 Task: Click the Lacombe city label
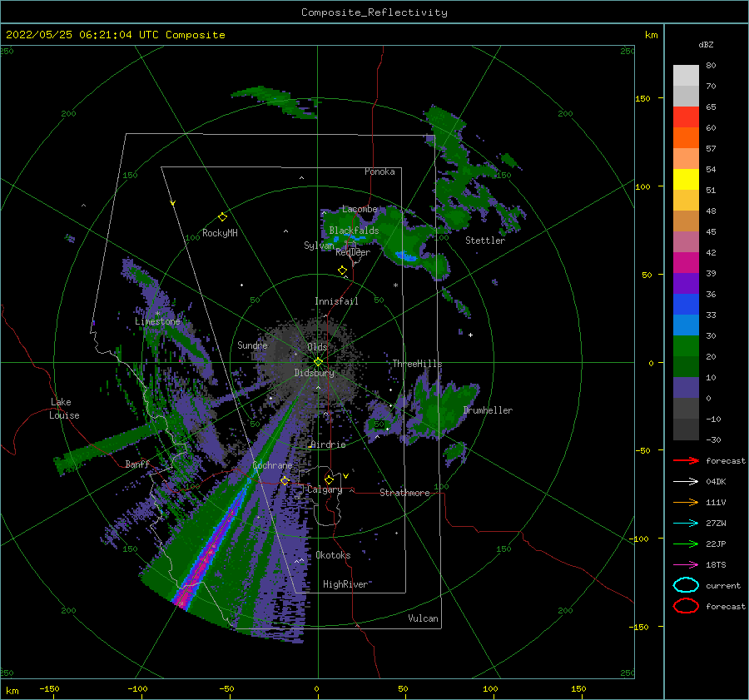click(x=360, y=209)
